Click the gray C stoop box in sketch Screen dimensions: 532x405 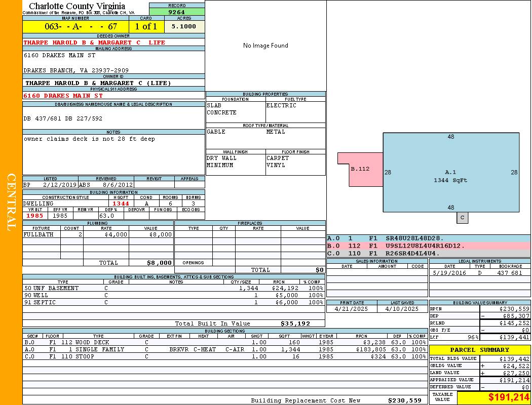point(462,218)
